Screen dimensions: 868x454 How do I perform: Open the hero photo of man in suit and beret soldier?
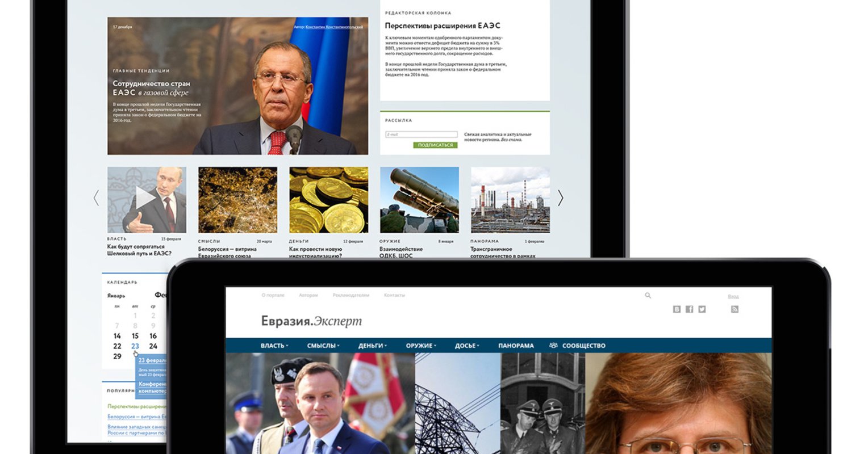(320, 403)
